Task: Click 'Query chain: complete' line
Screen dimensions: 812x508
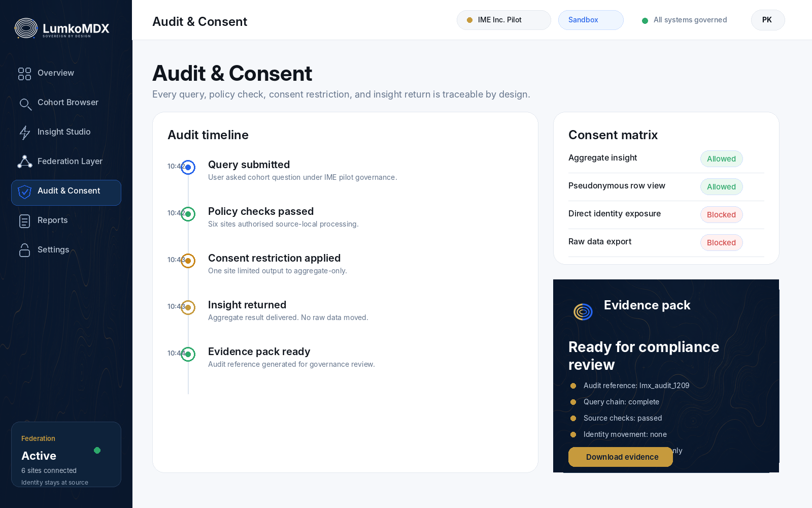Action: click(621, 402)
